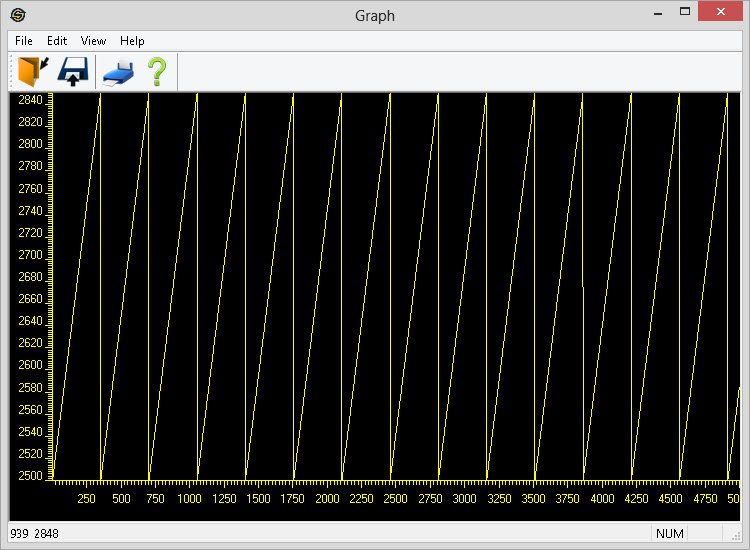Maximize the Graph window
Viewport: 750px width, 550px height.
tap(685, 13)
